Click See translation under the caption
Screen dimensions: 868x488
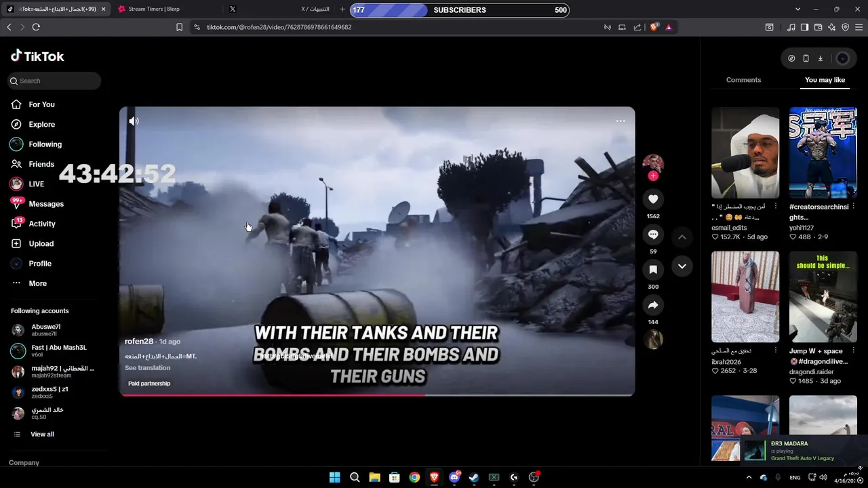click(147, 368)
